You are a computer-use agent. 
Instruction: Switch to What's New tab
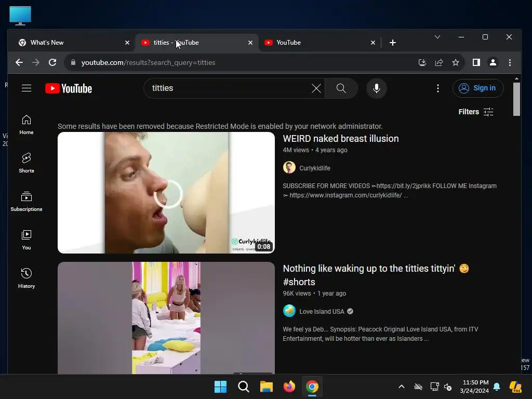(71, 43)
